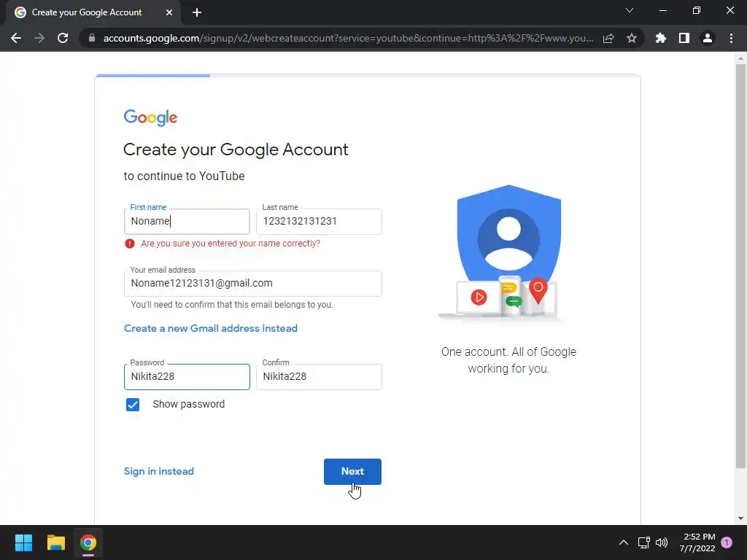Viewport: 747px width, 560px height.
Task: Click the Chrome taskbar icon
Action: point(88,542)
